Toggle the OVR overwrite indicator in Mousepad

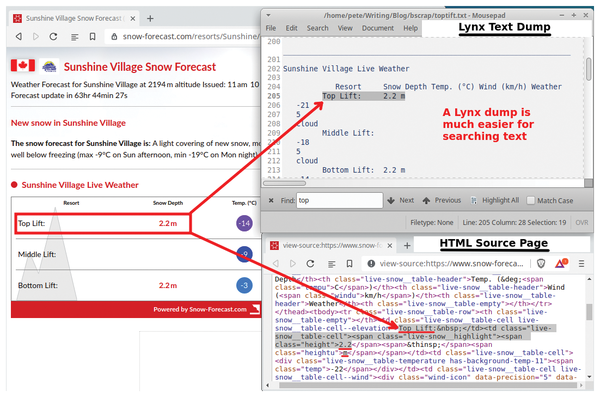[582, 222]
